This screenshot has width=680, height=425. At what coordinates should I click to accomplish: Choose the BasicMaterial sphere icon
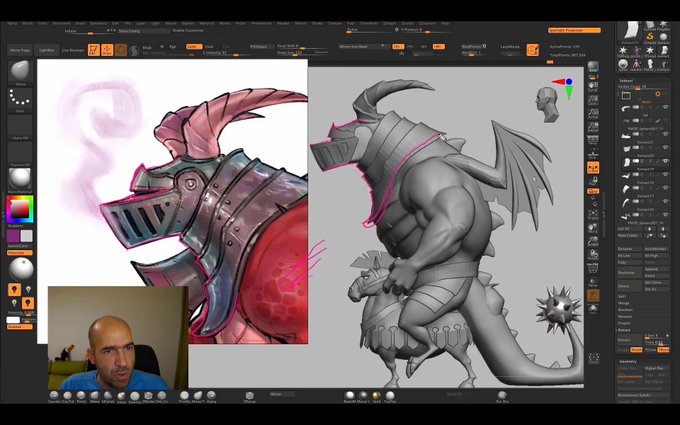coord(20,178)
